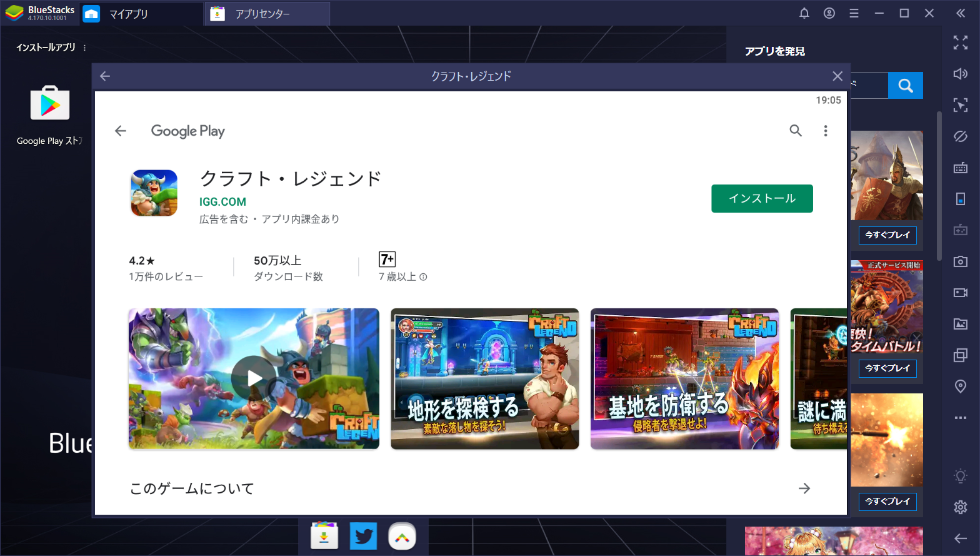Click the app search input field

click(x=869, y=86)
